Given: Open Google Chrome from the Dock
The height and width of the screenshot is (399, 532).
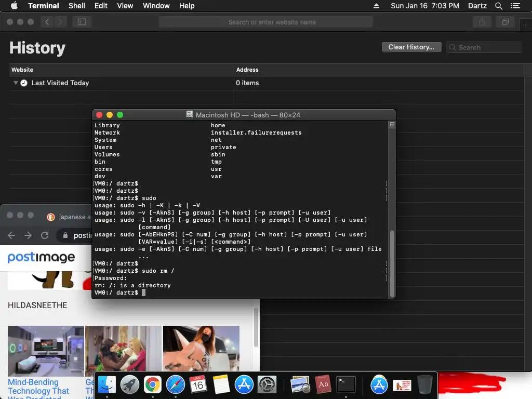Looking at the screenshot, I should 153,385.
